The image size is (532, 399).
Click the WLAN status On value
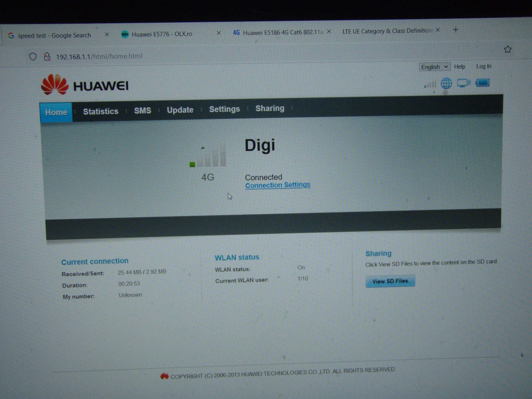tap(301, 268)
